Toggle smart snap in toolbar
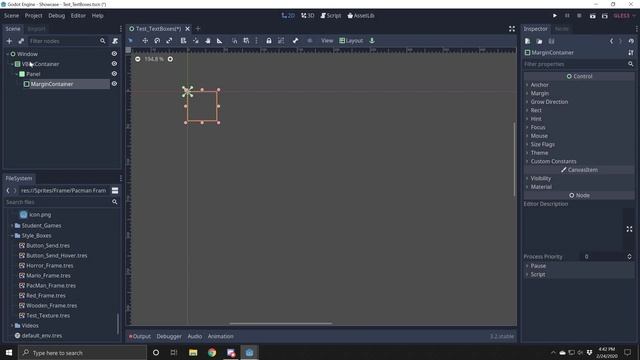 point(234,40)
